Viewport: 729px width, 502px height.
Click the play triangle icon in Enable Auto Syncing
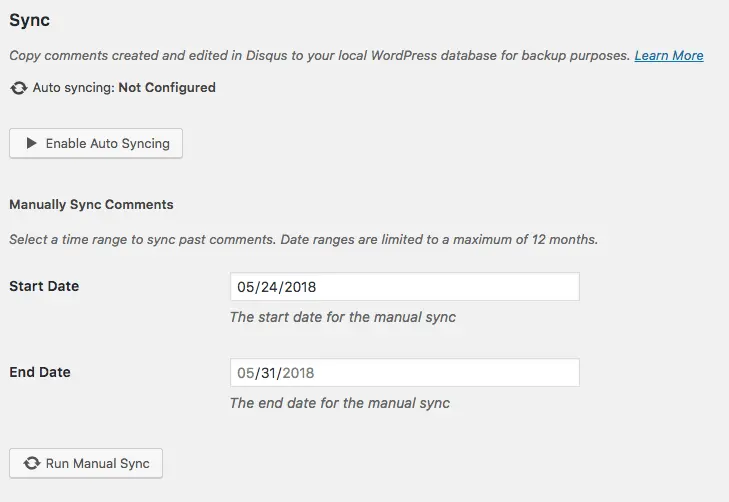click(x=31, y=143)
